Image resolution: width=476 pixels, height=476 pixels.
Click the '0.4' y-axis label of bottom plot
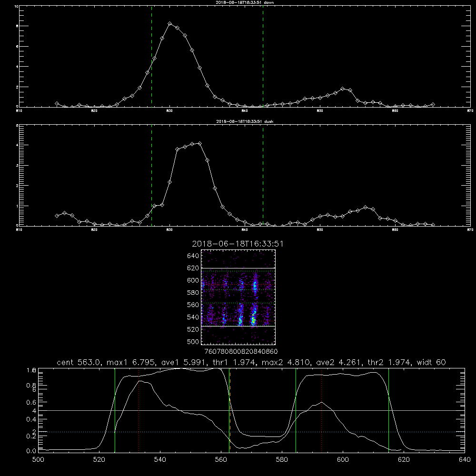(31, 419)
